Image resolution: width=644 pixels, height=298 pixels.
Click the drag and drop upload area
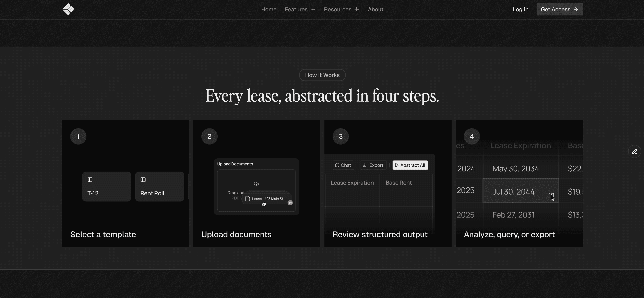(257, 190)
